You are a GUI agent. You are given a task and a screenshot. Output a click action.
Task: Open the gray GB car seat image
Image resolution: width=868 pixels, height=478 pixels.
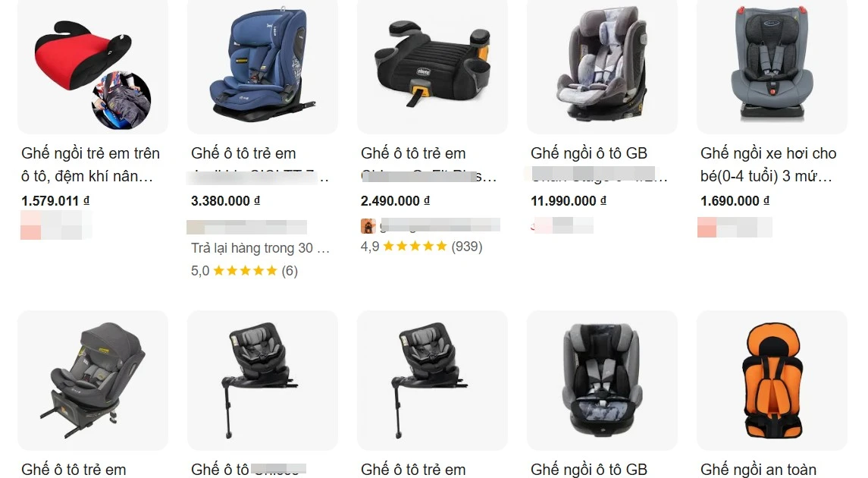(602, 67)
